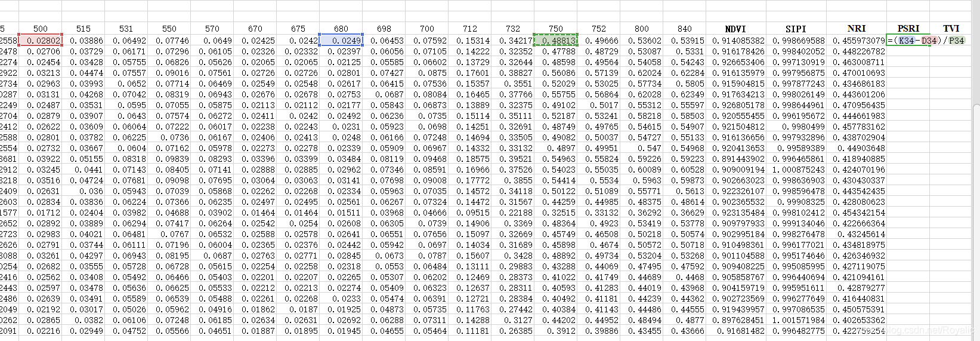Select the NDVI column header
Image resolution: width=980 pixels, height=341 pixels.
[735, 29]
